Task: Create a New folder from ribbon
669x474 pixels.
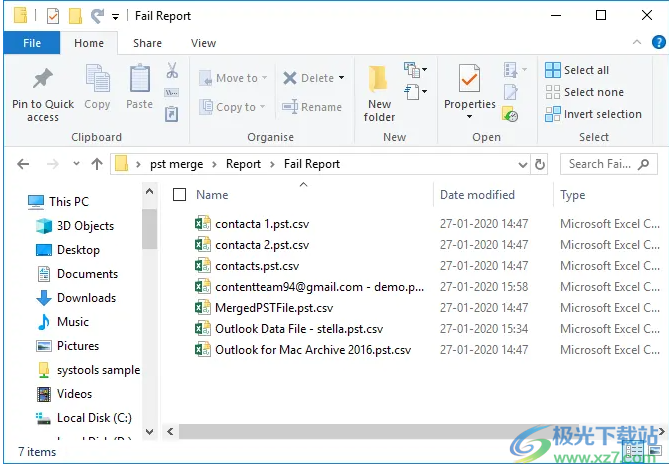Action: (379, 92)
